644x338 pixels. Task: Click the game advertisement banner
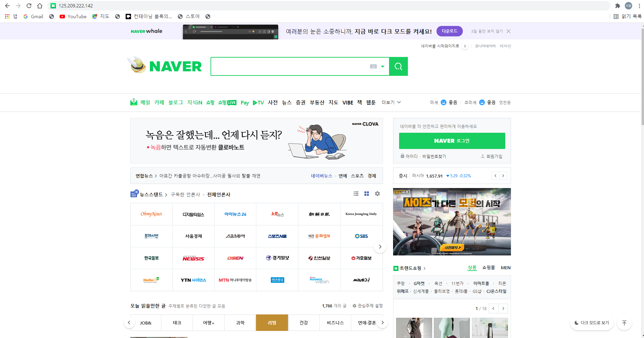click(x=452, y=221)
